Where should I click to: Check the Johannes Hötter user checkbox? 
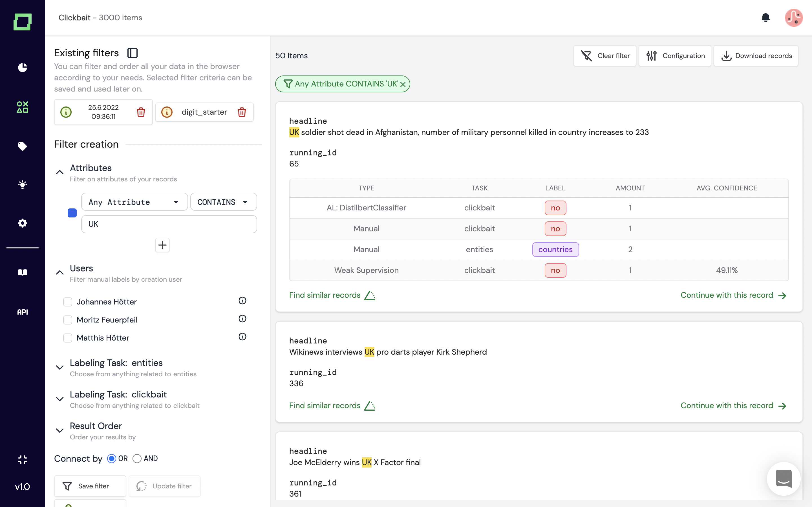(68, 302)
